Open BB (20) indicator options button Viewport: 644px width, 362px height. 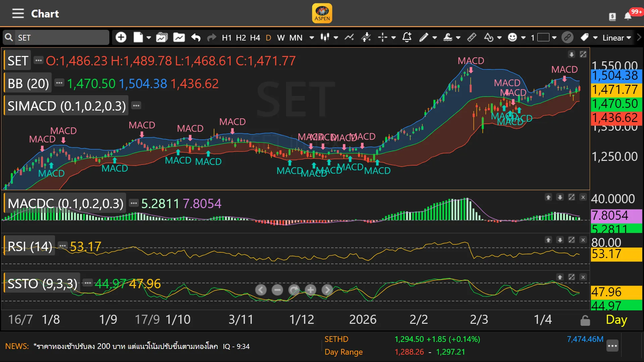point(59,83)
